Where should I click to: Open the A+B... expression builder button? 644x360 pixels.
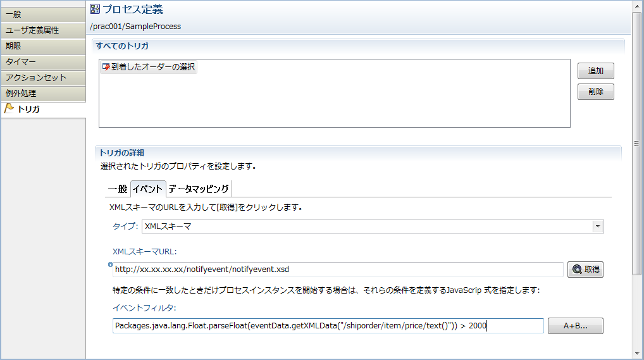click(x=576, y=326)
